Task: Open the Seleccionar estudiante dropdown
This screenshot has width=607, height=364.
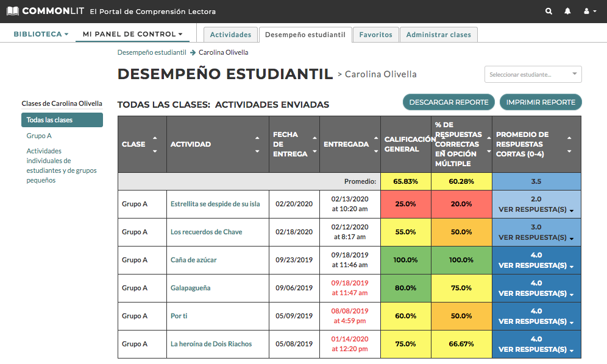Action: (x=533, y=74)
